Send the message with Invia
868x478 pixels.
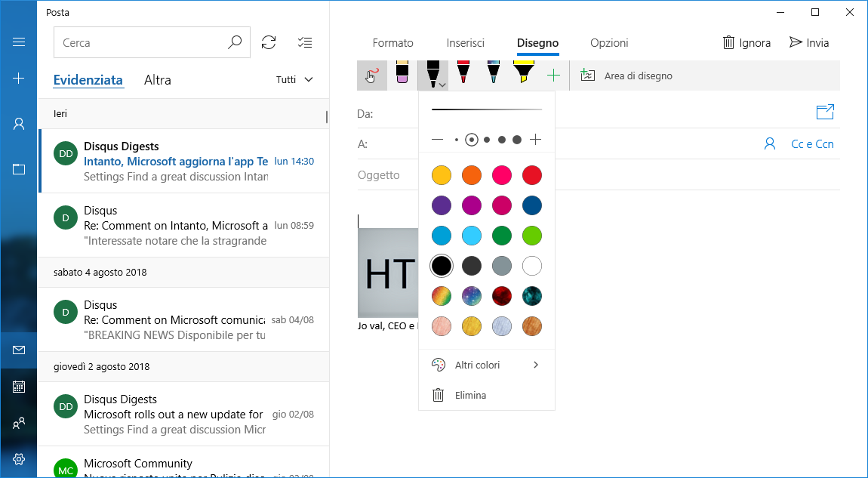(809, 43)
